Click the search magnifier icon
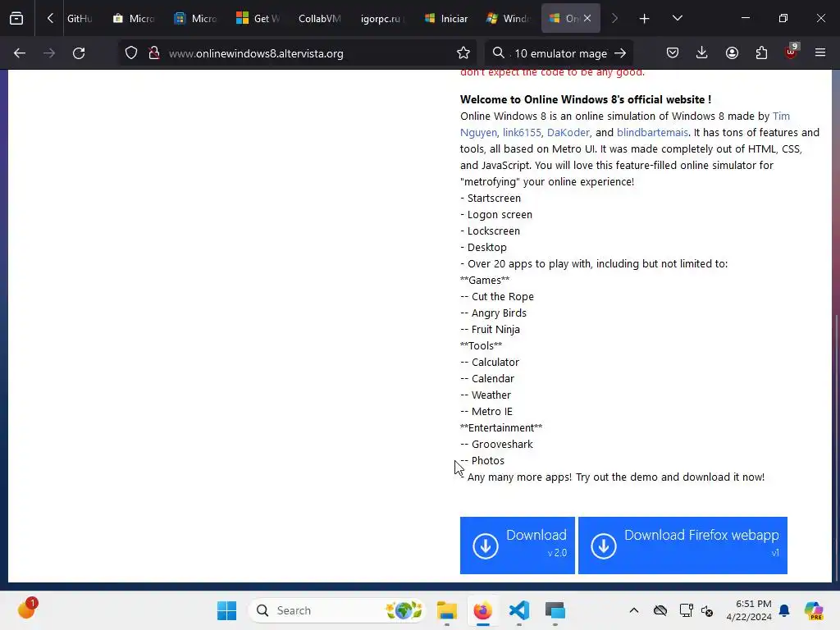 pyautogui.click(x=498, y=53)
